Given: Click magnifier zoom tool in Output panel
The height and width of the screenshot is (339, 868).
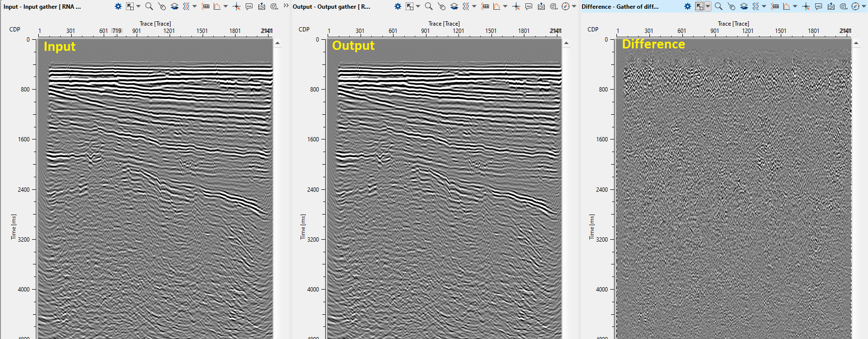Looking at the screenshot, I should [x=428, y=6].
